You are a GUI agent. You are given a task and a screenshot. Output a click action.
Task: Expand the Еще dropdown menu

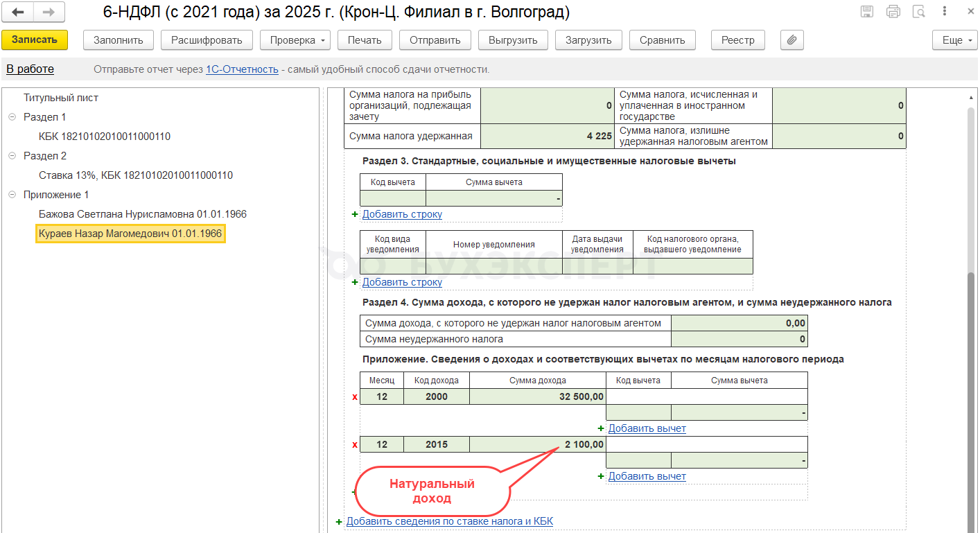point(956,40)
